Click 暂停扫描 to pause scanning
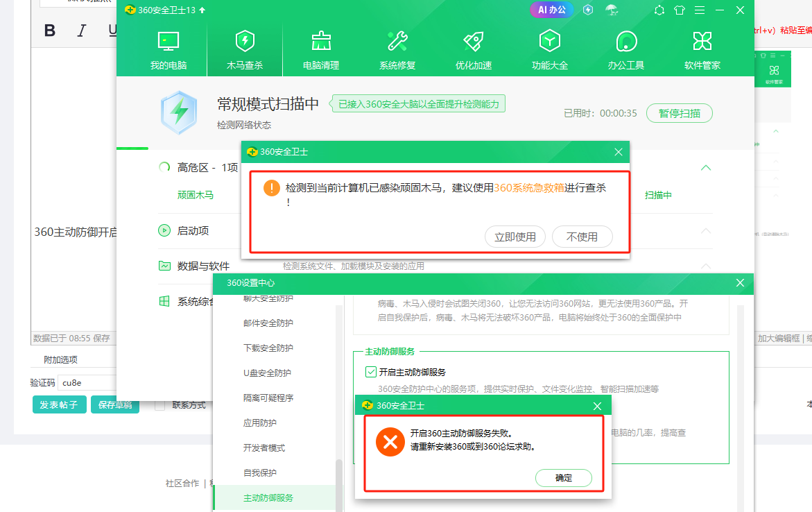 [679, 113]
